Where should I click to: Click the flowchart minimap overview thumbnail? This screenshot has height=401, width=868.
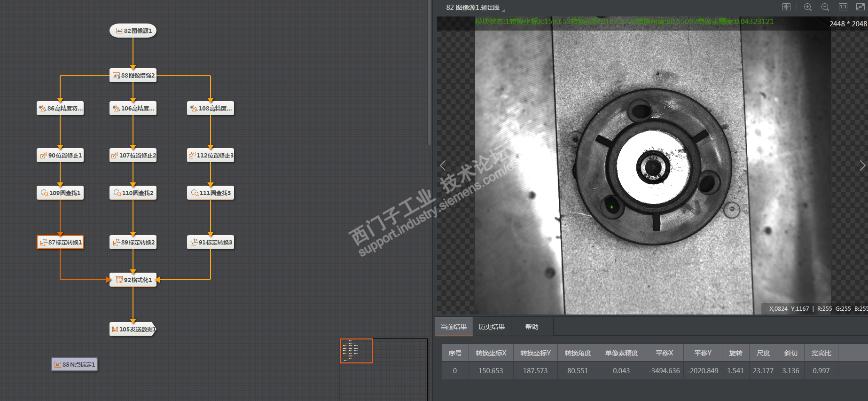[x=383, y=370]
